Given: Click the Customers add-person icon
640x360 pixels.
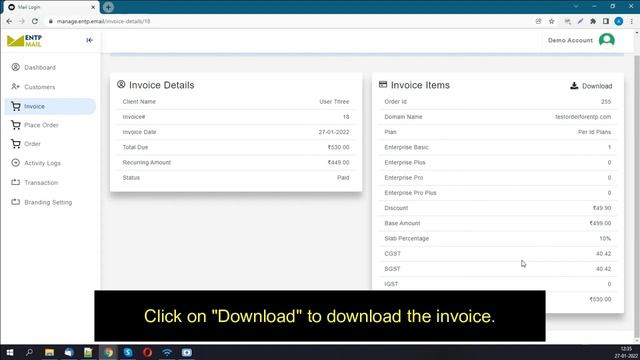Looking at the screenshot, I should click(16, 87).
